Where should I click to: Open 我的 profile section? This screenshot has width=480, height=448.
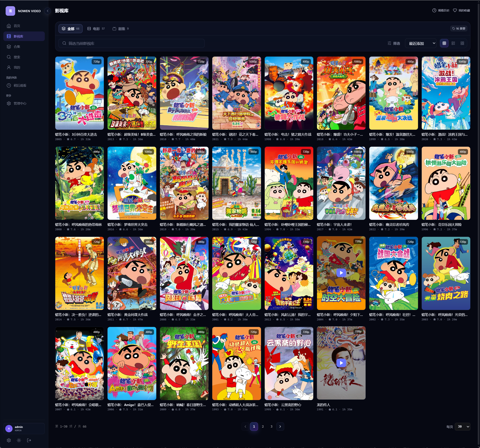(24, 67)
